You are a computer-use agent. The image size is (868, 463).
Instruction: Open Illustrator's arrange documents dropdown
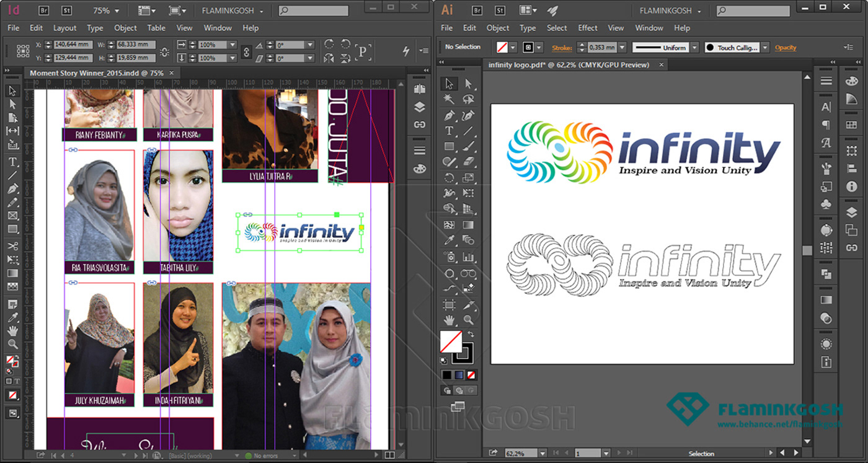[528, 10]
